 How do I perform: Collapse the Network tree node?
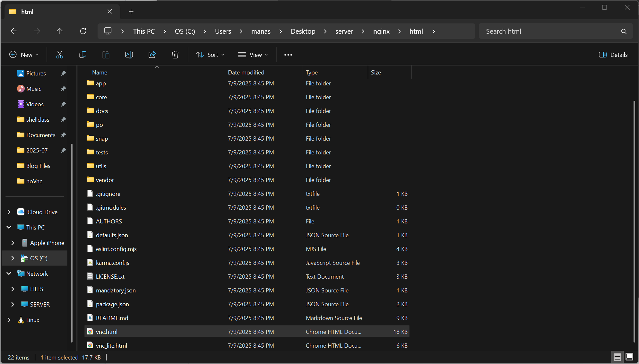pyautogui.click(x=9, y=274)
